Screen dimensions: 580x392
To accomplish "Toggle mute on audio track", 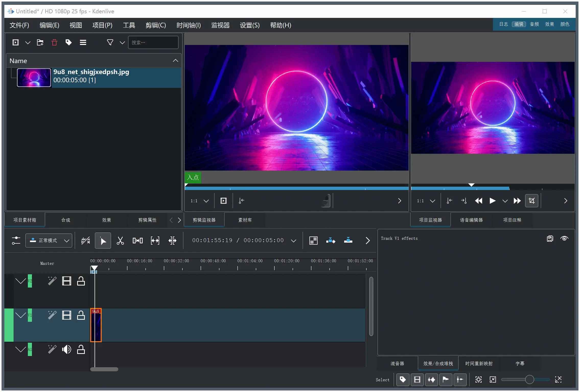I will tap(66, 350).
